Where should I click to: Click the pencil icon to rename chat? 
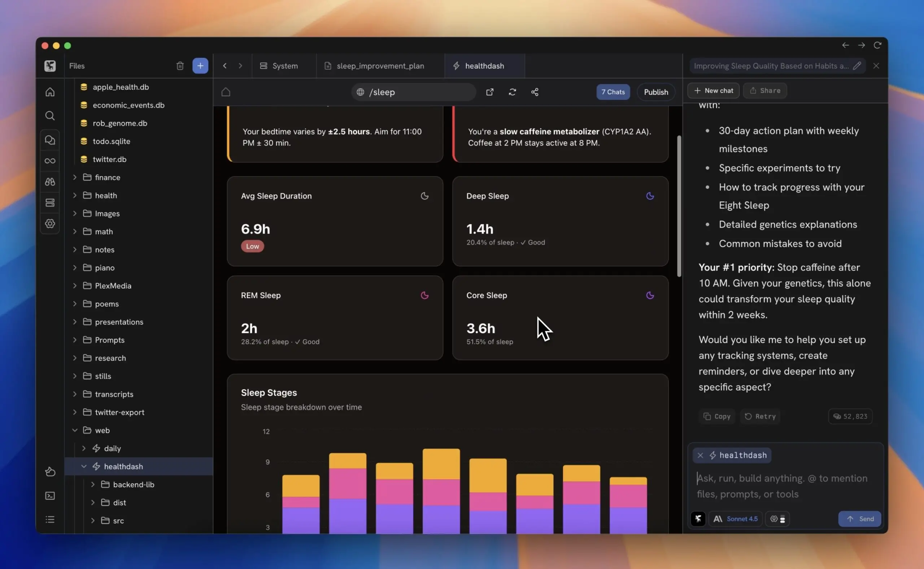point(857,66)
